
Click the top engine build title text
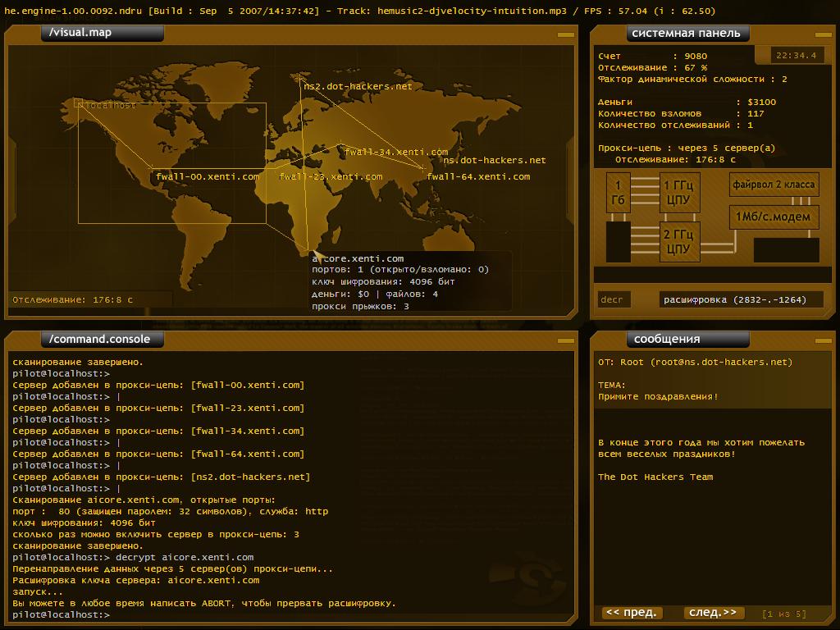tap(360, 11)
